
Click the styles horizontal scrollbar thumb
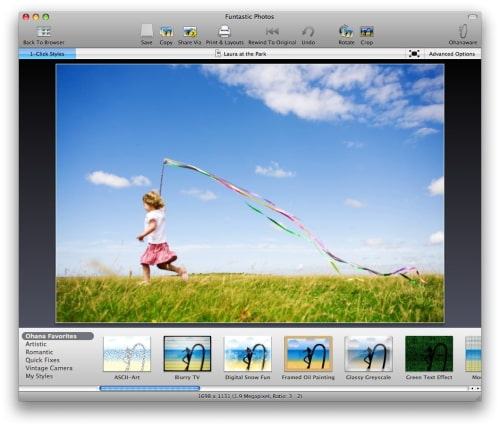[150, 388]
